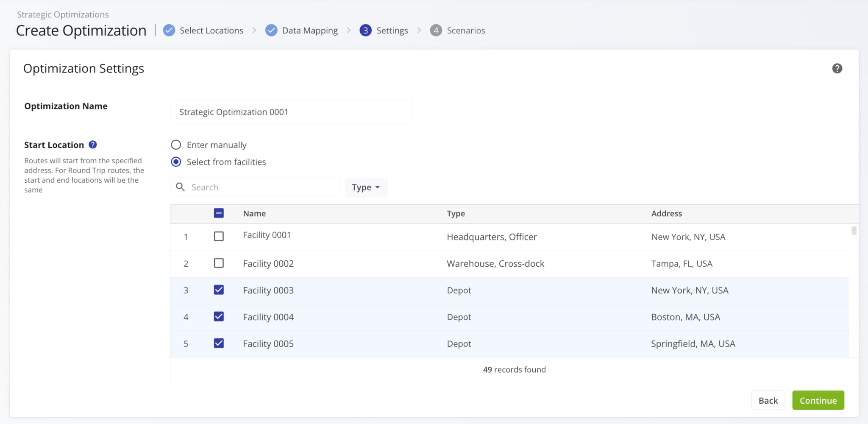
Task: Click the Data Mapping completed checkmark icon
Action: 271,31
